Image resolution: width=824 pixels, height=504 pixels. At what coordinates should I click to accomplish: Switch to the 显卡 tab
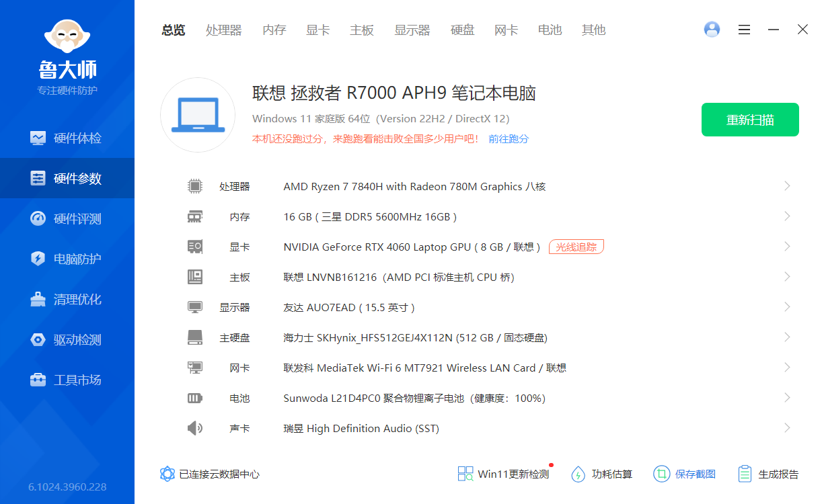click(x=318, y=30)
